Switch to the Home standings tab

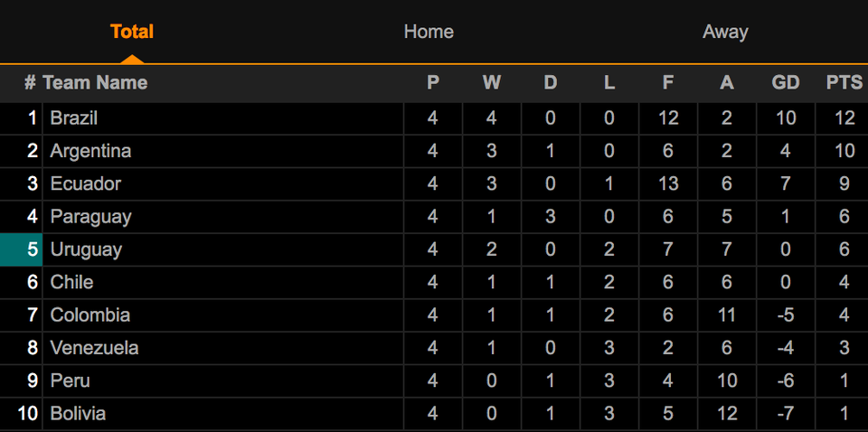(429, 32)
